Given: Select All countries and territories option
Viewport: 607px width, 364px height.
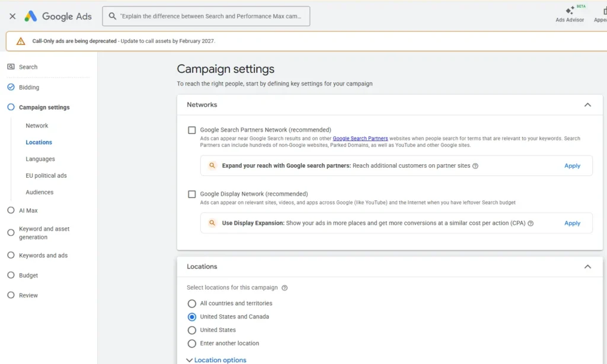Looking at the screenshot, I should pos(191,304).
